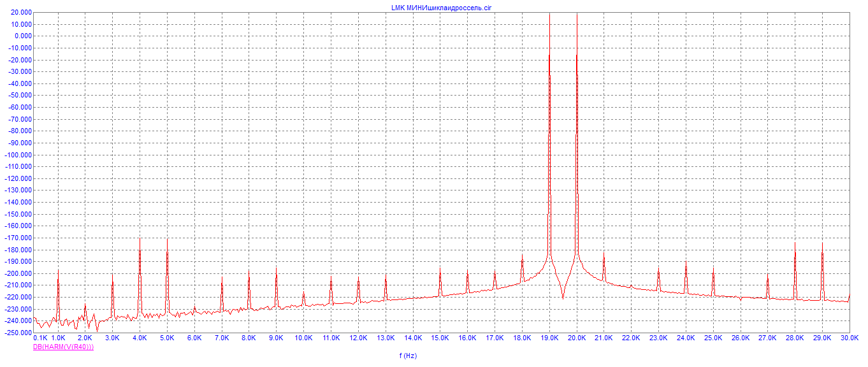Click the 13.0K frequency axis label
This screenshot has width=868, height=367.
386,338
